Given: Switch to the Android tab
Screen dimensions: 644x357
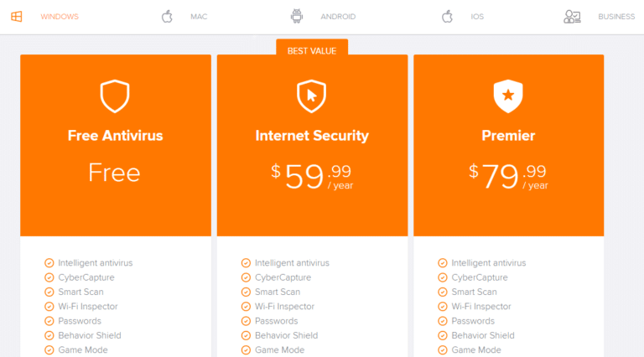Looking at the screenshot, I should pos(338,16).
